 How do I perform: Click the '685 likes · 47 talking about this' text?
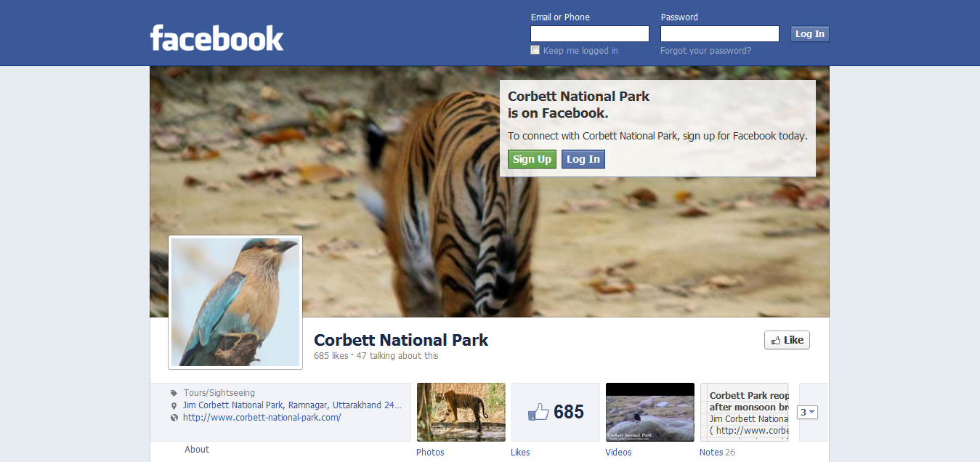(376, 356)
